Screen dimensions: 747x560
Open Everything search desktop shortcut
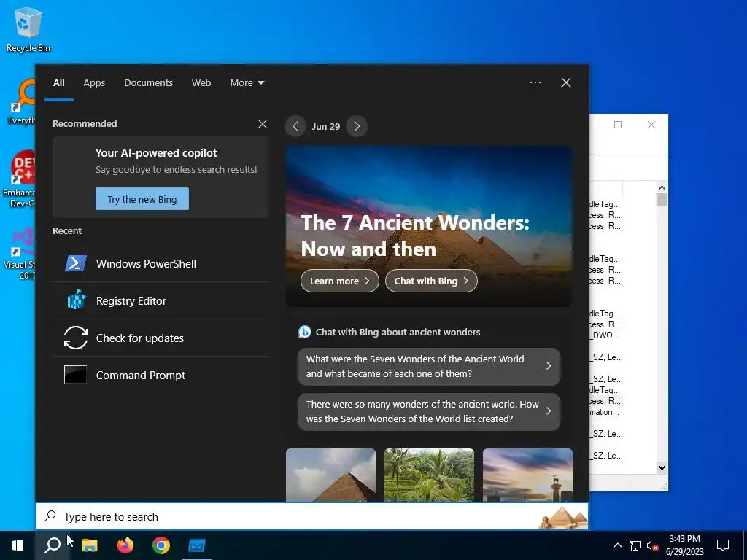[x=21, y=102]
